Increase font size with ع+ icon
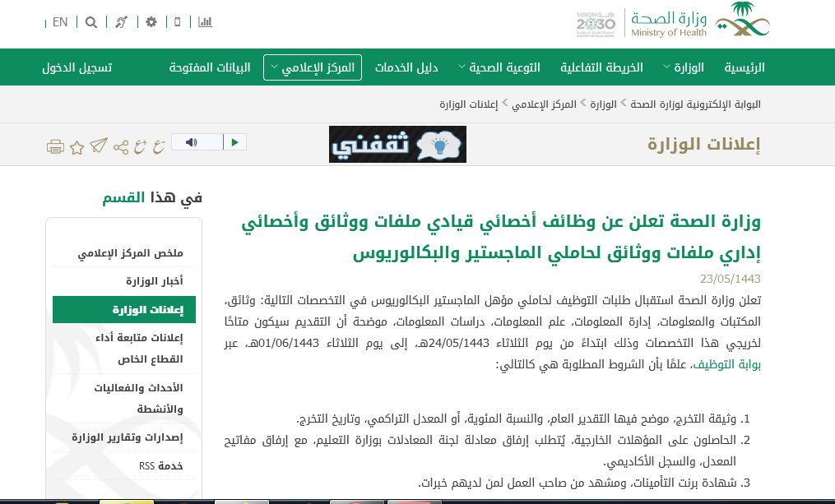The height and width of the screenshot is (504, 835). (140, 146)
